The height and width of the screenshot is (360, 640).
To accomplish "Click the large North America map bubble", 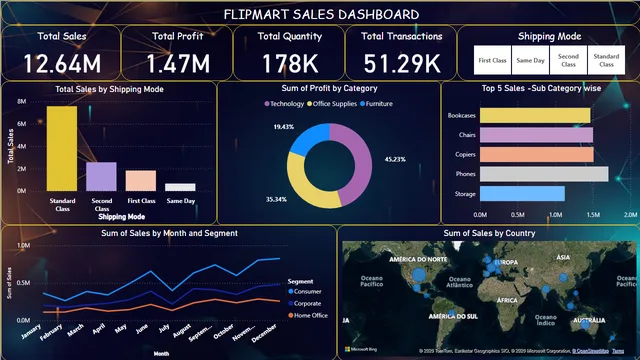I will (x=418, y=275).
